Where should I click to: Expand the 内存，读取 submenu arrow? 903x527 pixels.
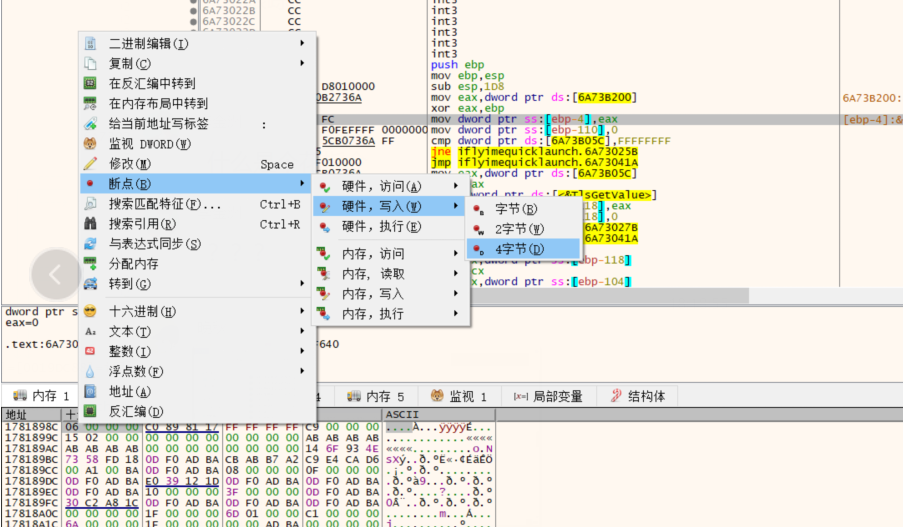(x=456, y=274)
